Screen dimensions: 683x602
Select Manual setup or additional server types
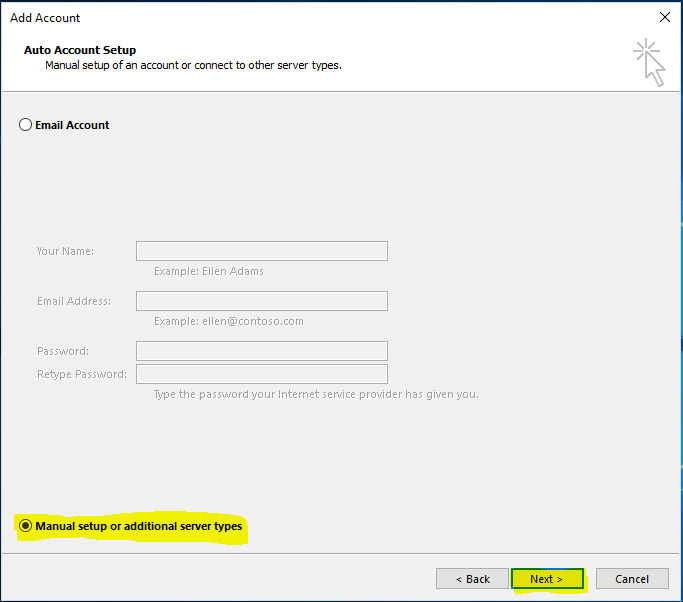click(x=26, y=526)
